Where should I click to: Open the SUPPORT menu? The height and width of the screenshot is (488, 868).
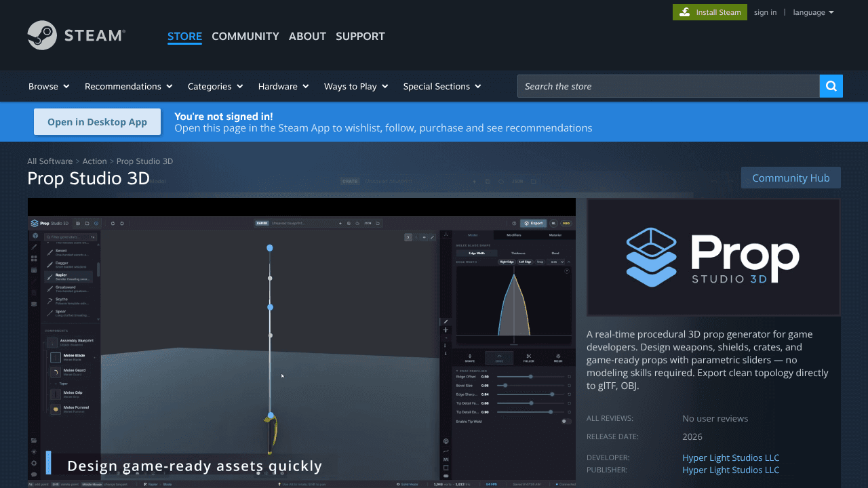pyautogui.click(x=360, y=36)
